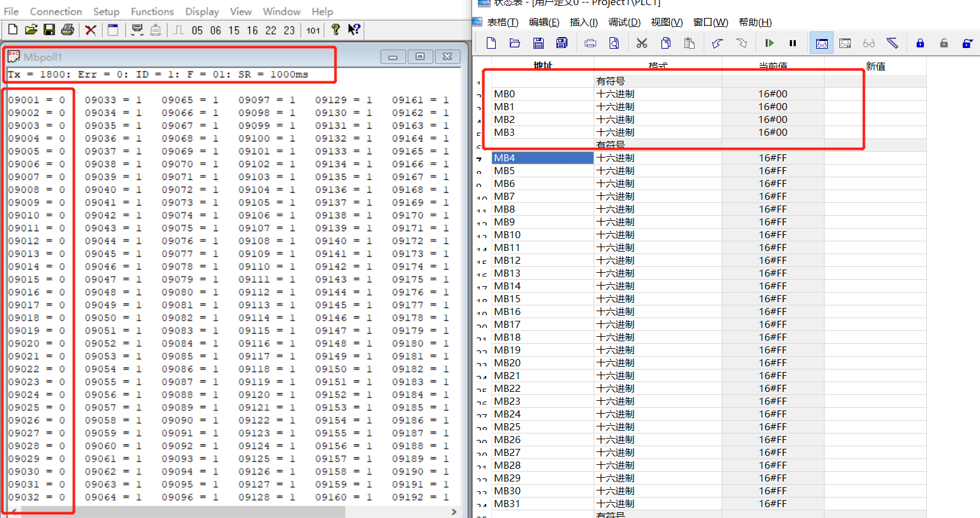Open the window definition icon in Modbus Poll toolbar
Viewport: 980px width, 518px height.
click(x=113, y=29)
